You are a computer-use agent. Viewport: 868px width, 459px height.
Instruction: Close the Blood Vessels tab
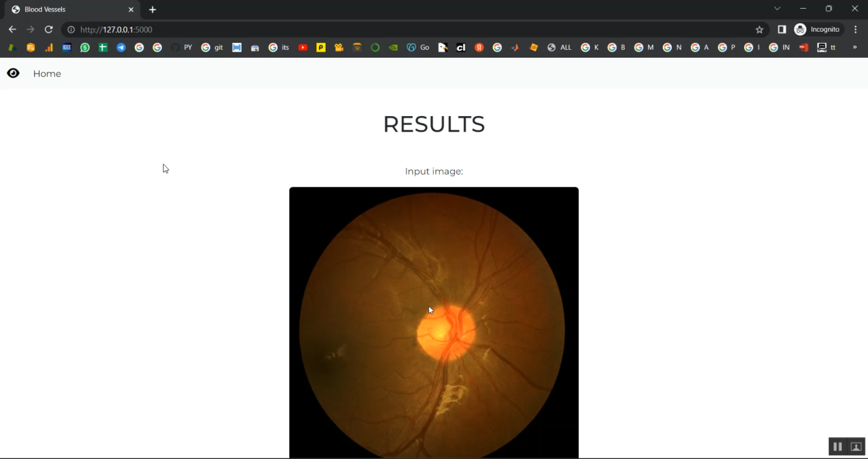point(131,10)
